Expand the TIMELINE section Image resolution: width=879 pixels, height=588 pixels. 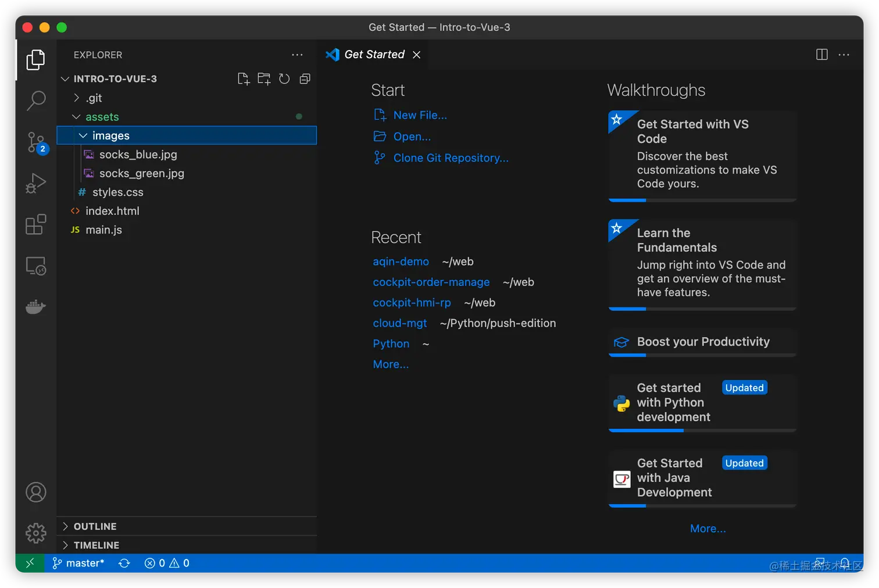tap(187, 545)
